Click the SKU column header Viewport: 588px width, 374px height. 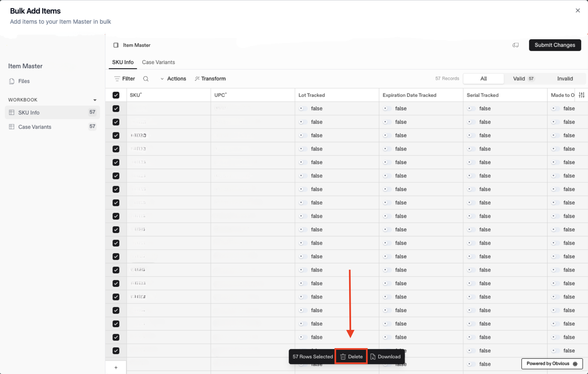click(x=169, y=95)
